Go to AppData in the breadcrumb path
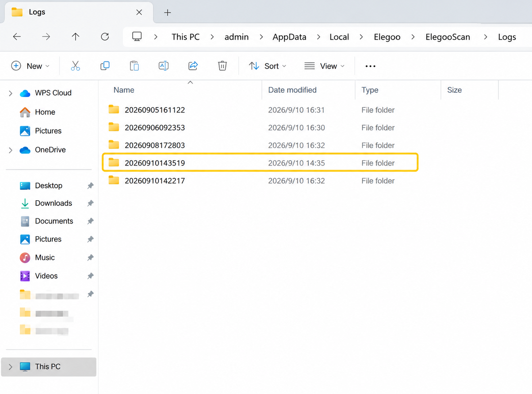 point(290,37)
